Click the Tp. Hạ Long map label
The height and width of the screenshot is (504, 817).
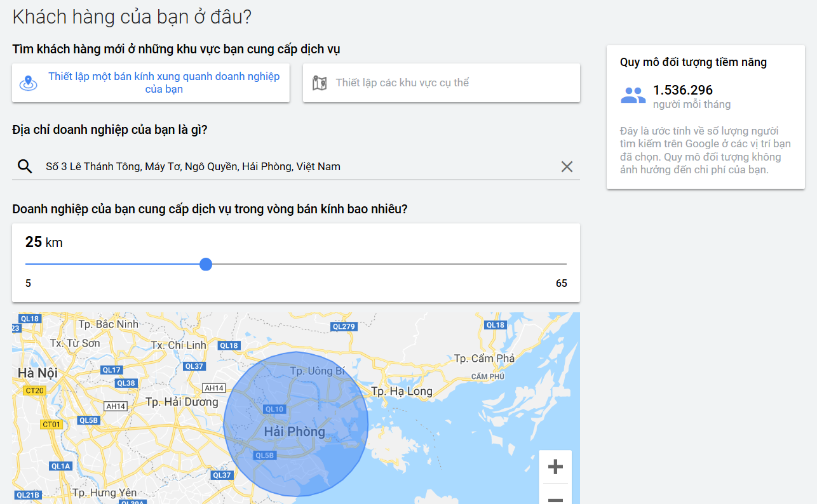point(402,392)
